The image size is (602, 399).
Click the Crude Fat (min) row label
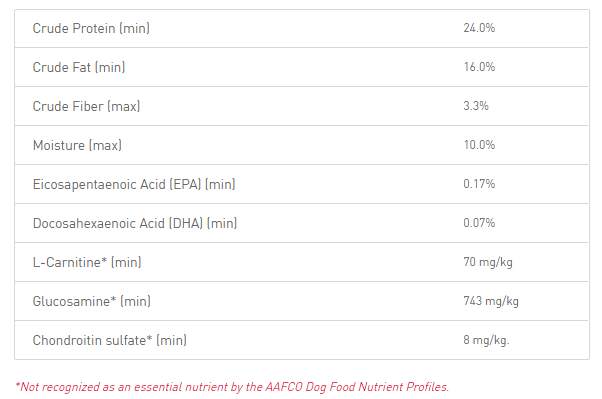tap(79, 68)
